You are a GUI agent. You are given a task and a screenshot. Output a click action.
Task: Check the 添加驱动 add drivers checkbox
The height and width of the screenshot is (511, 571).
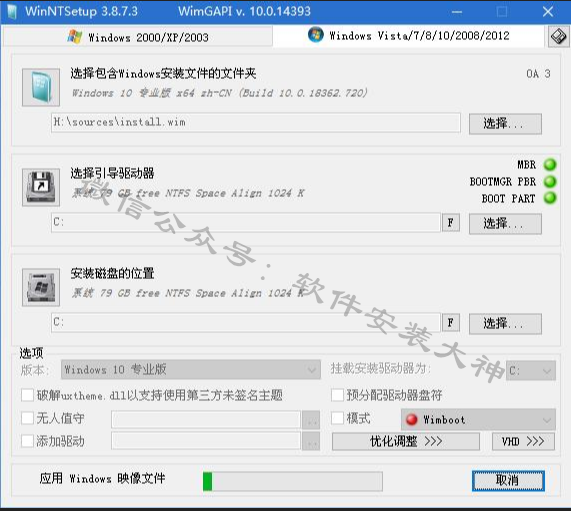(x=28, y=441)
